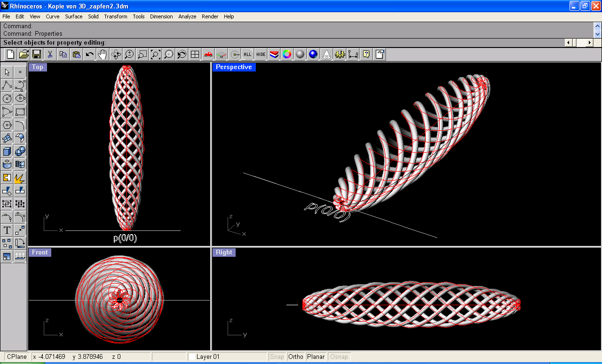The height and width of the screenshot is (364, 602).
Task: Select the Zoom dynamic magnifier
Action: point(129,55)
